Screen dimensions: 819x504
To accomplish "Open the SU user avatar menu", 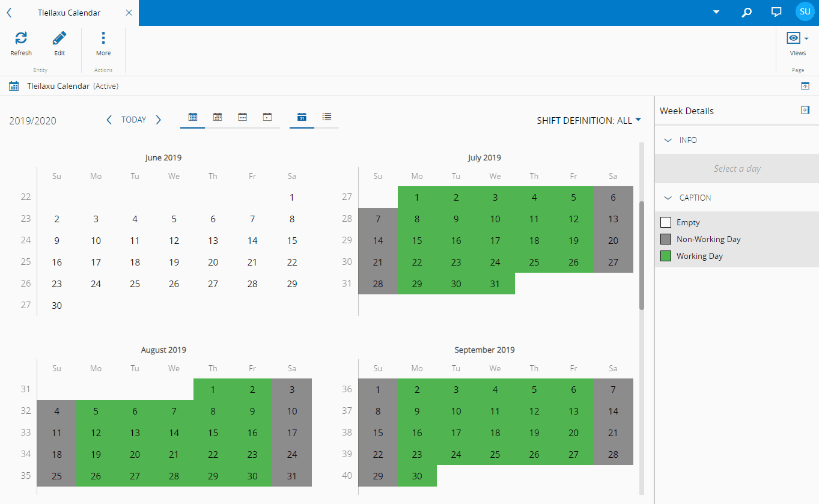I will click(804, 11).
